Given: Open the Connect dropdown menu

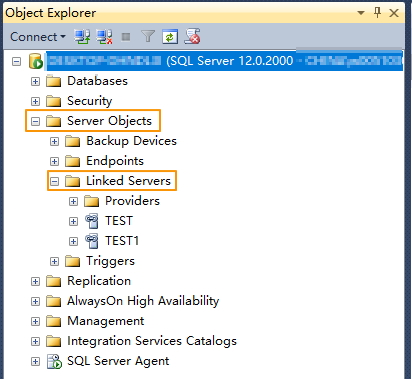Looking at the screenshot, I should coord(38,37).
